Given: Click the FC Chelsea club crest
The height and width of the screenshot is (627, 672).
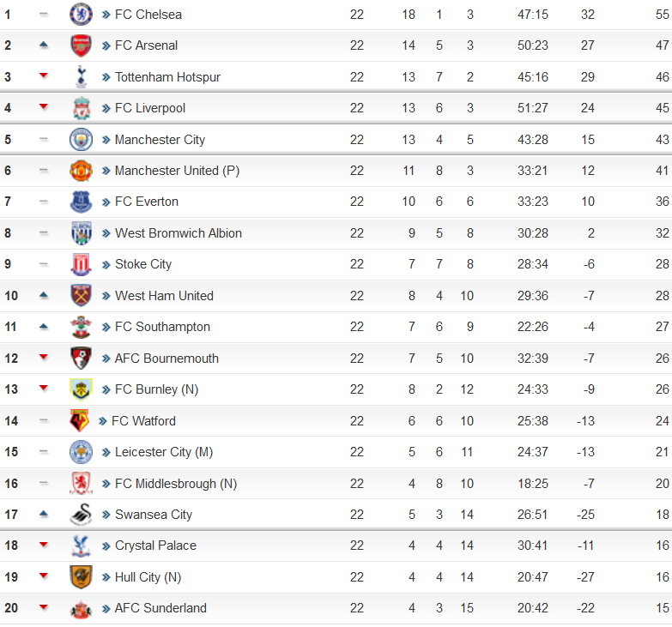Looking at the screenshot, I should point(81,14).
